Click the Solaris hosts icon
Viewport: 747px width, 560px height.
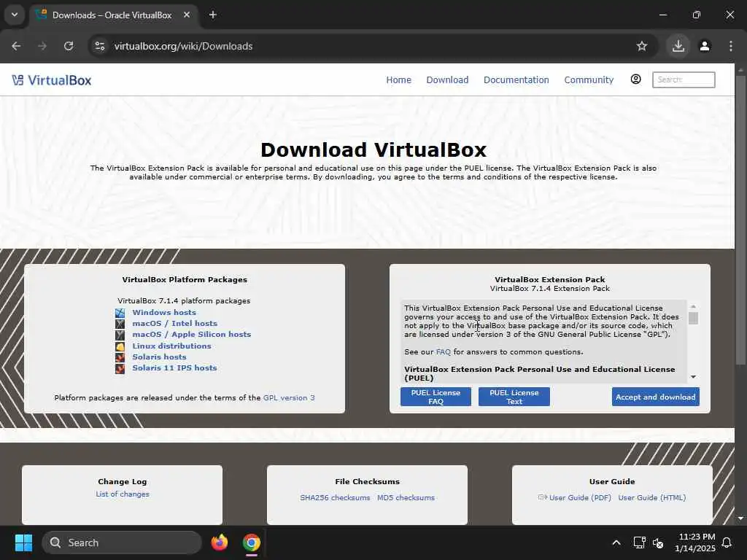click(120, 357)
